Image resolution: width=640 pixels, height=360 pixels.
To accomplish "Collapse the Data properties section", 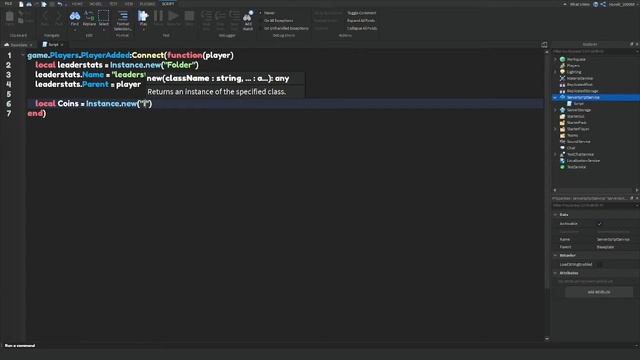I will (555, 215).
